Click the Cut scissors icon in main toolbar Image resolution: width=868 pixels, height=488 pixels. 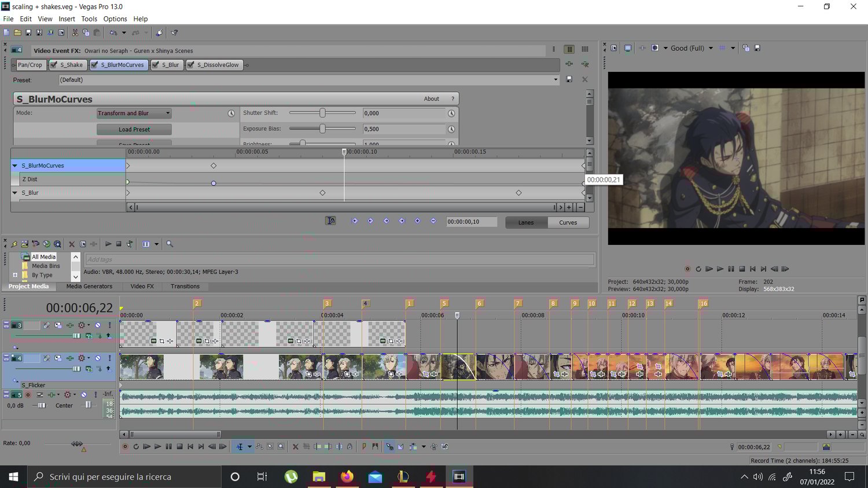75,33
